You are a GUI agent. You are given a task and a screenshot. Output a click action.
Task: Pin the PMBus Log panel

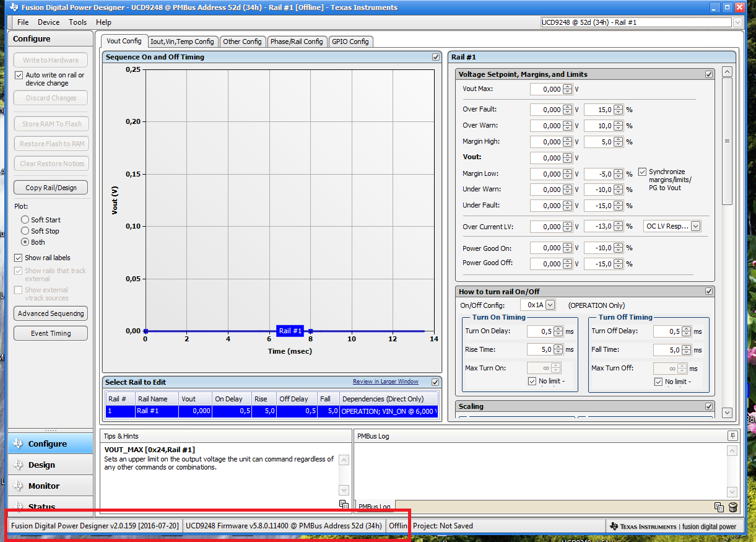pyautogui.click(x=732, y=435)
